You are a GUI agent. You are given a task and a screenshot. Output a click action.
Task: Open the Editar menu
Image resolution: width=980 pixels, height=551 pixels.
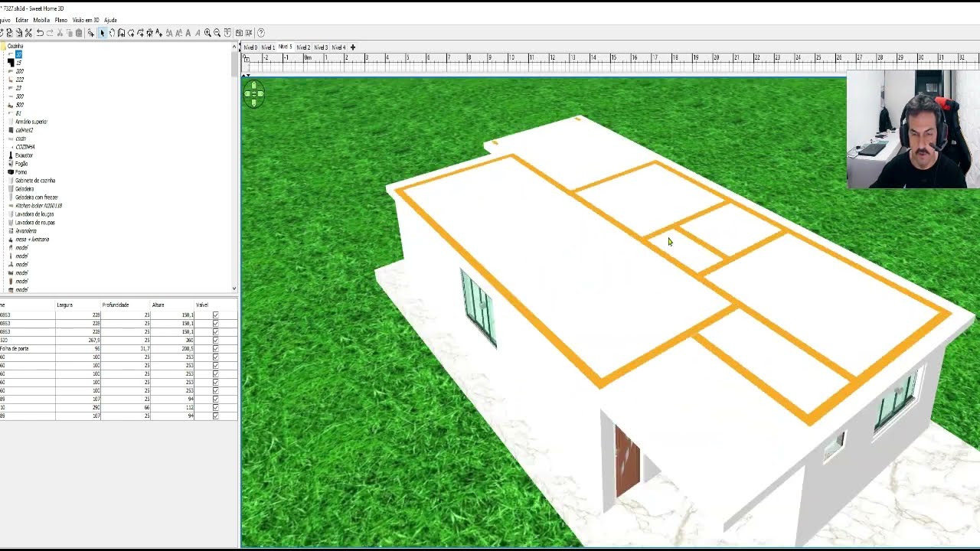point(21,20)
